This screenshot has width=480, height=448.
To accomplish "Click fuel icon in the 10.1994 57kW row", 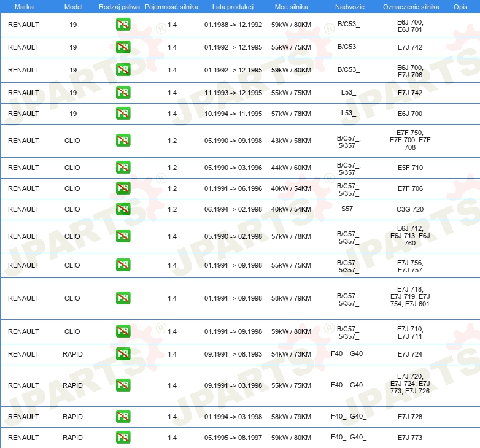I will [x=123, y=113].
